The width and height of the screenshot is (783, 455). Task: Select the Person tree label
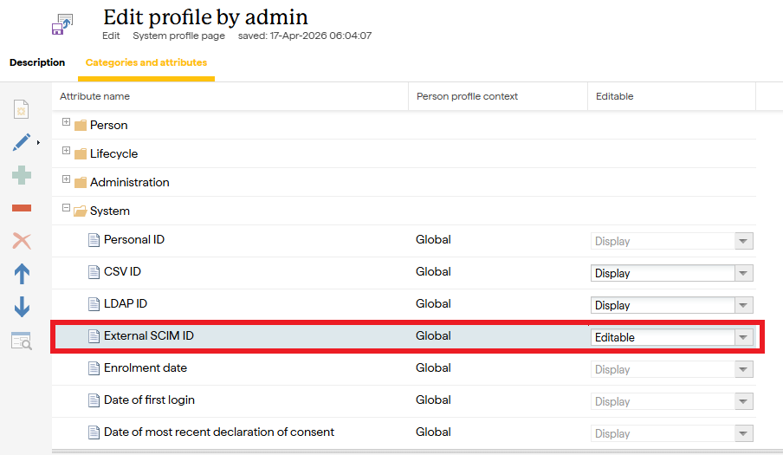(x=109, y=125)
